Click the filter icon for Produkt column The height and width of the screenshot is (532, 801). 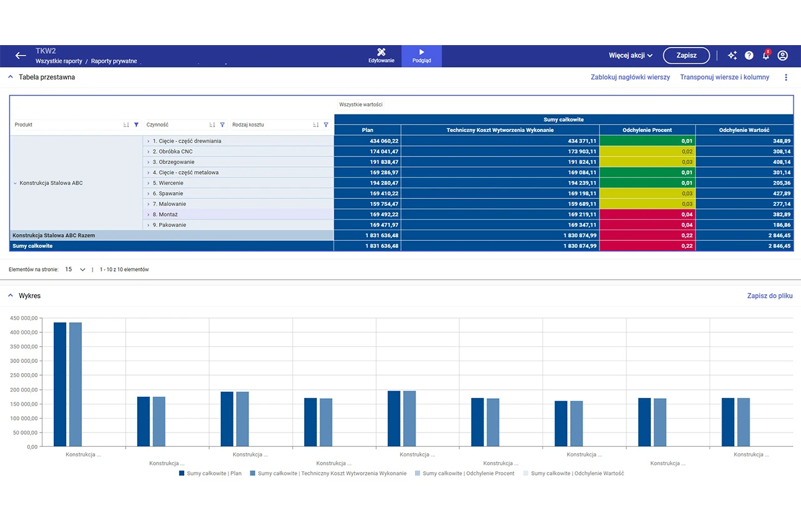(136, 125)
